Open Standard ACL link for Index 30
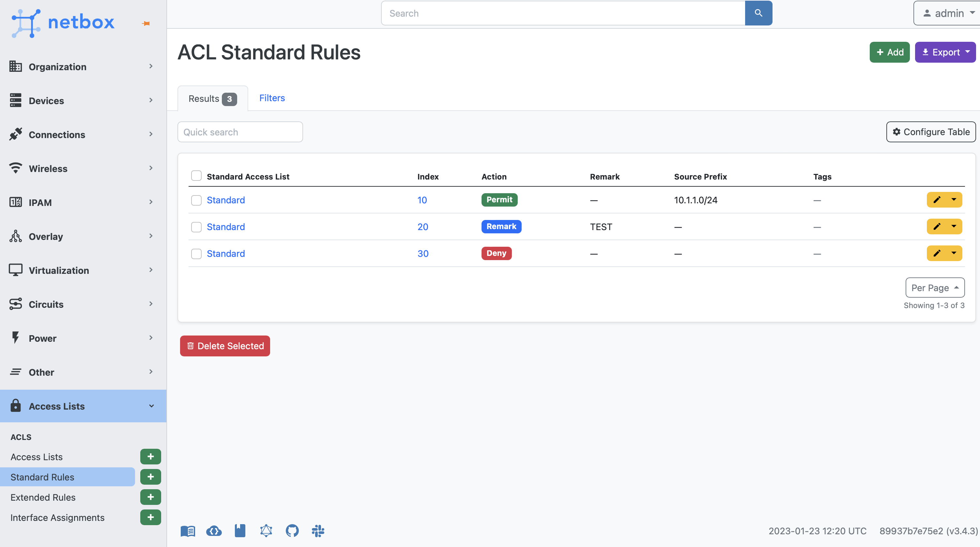This screenshot has width=980, height=547. [x=225, y=253]
